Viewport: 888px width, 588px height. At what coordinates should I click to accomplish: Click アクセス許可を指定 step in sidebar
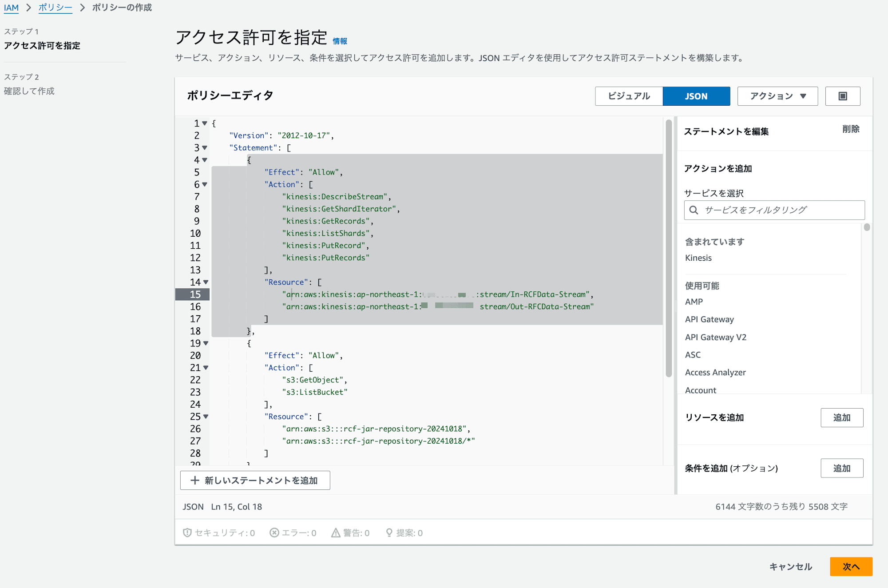pyautogui.click(x=42, y=46)
